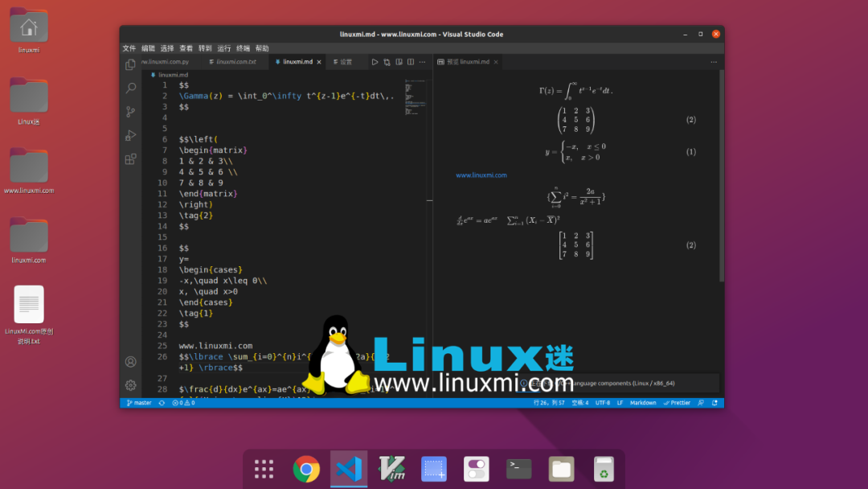
Task: Open the 终端 (Terminal) menu
Action: point(243,48)
